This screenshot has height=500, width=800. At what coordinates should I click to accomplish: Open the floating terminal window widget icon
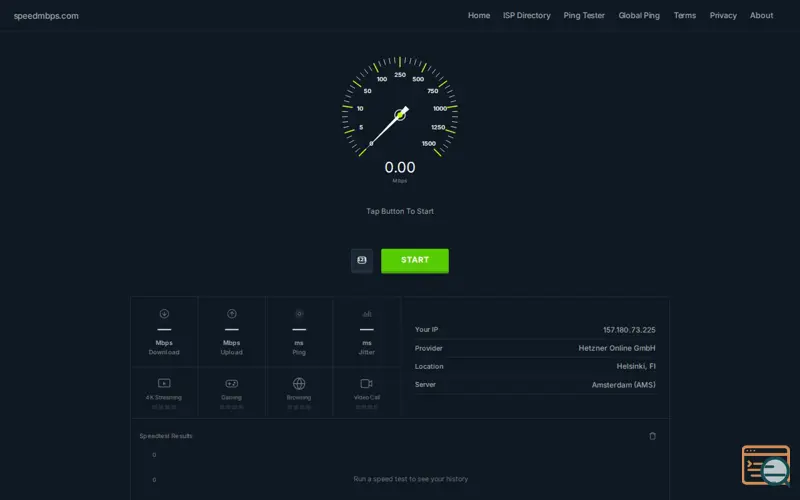[766, 465]
